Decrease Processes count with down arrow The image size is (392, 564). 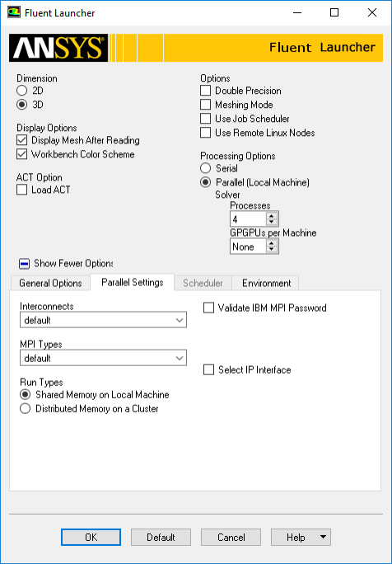point(272,223)
